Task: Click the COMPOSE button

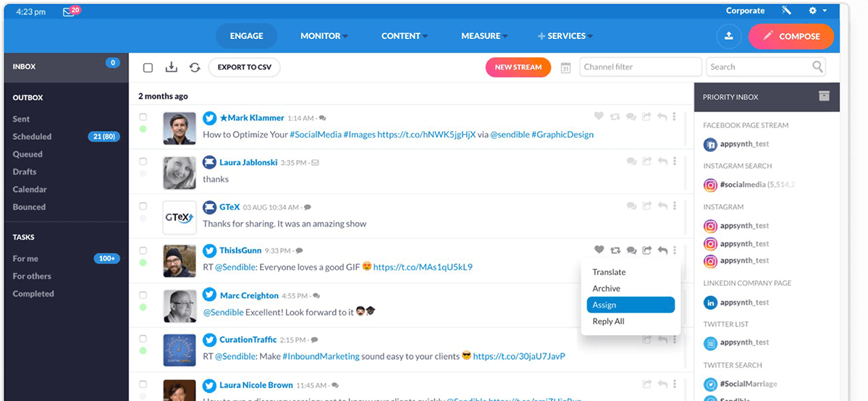Action: 791,36
